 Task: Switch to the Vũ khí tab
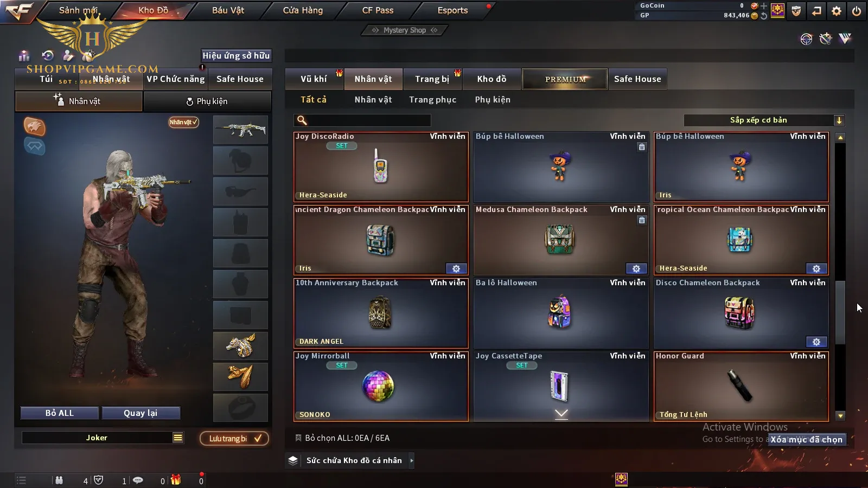[314, 79]
